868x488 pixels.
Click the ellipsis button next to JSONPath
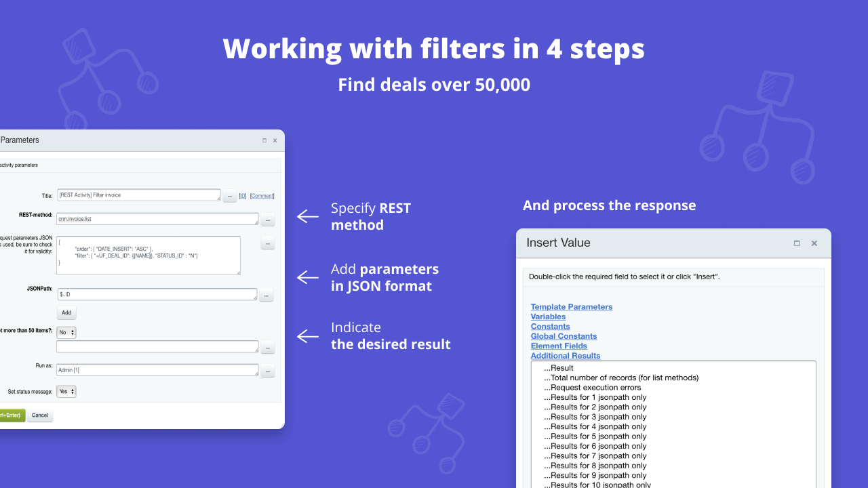[266, 296]
